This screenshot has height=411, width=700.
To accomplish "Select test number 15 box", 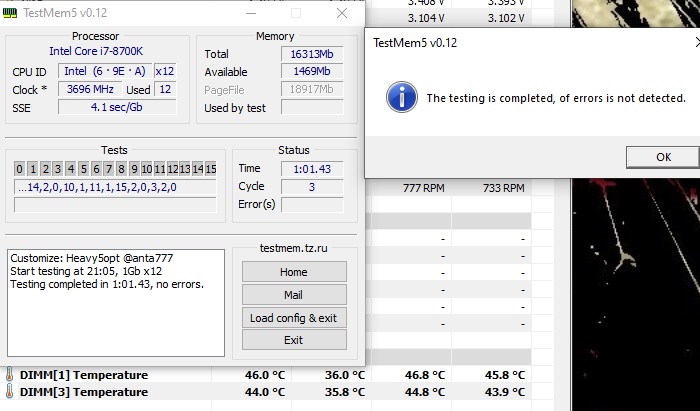I will coord(211,169).
